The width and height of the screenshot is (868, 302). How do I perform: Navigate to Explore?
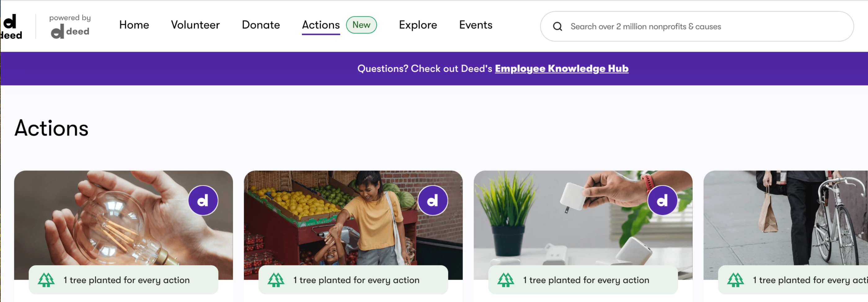tap(418, 25)
